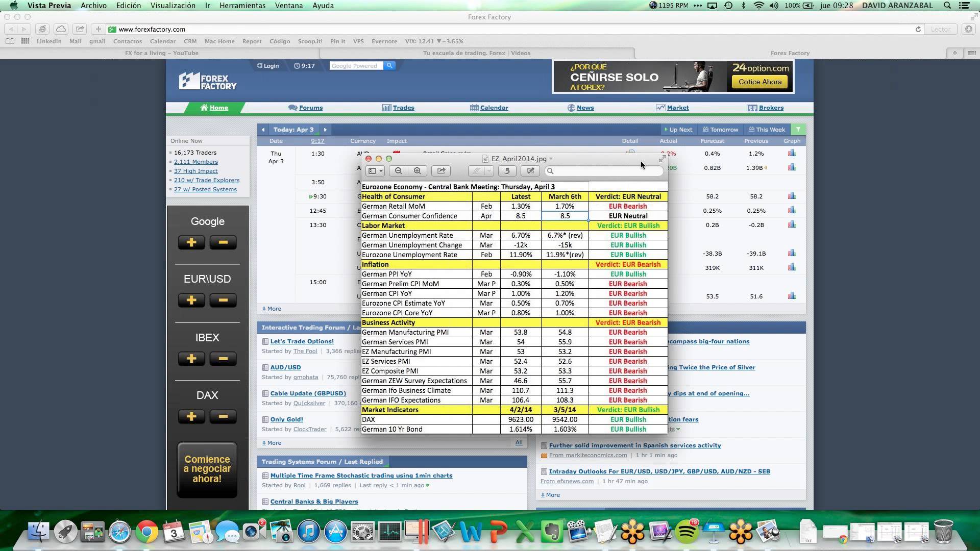Click the calendar filter funnel icon

798,130
